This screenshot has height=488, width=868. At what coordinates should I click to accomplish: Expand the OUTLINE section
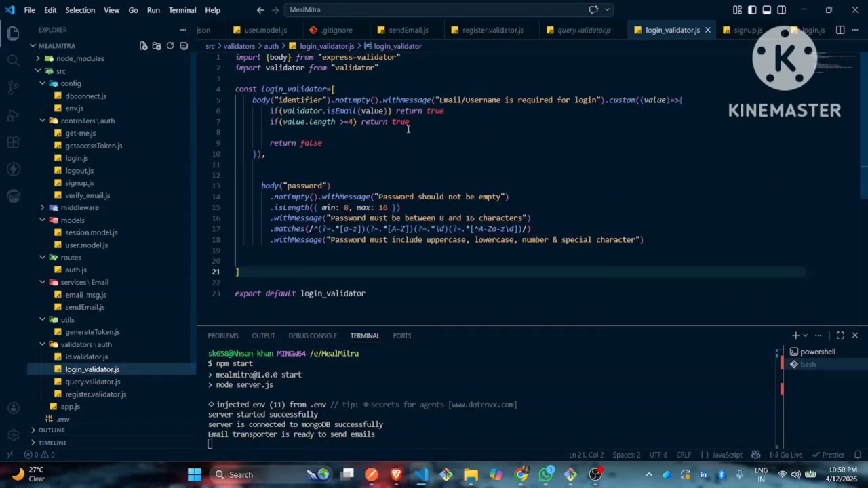51,430
